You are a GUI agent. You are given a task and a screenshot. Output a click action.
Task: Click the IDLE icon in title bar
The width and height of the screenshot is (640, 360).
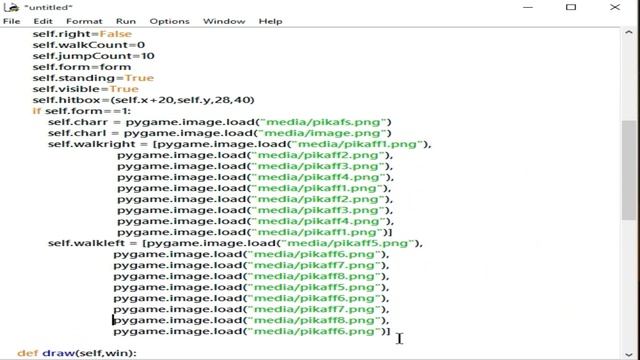[11, 7]
